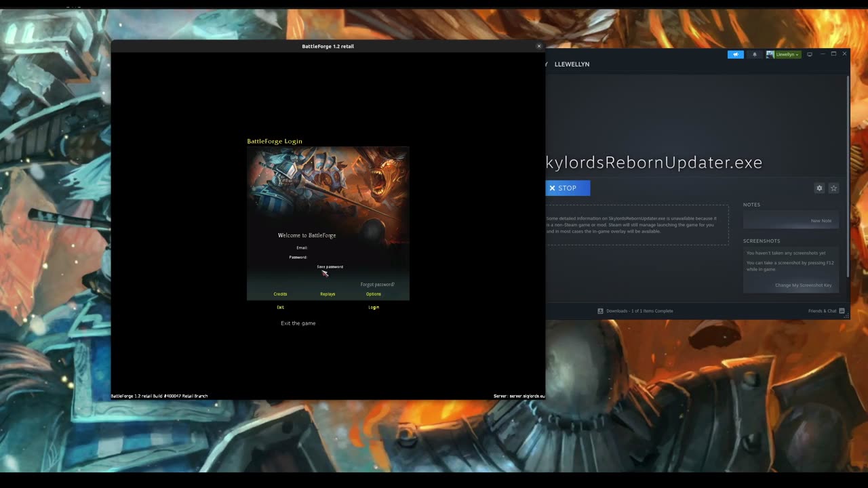
Task: Click the Welcome to BattleForge heading
Action: click(307, 235)
